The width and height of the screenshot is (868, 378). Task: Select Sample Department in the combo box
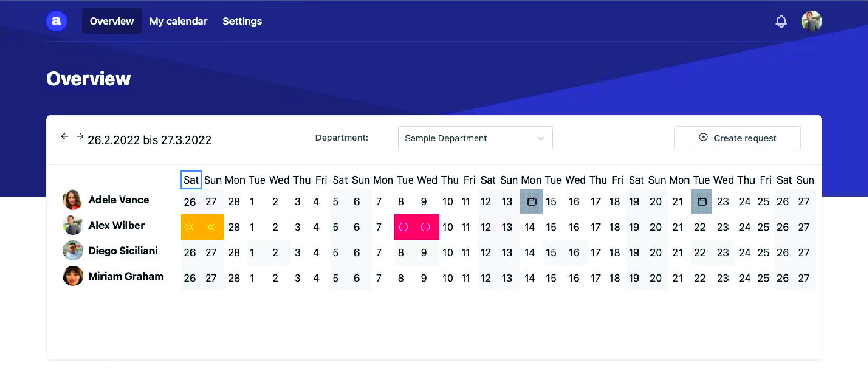458,138
